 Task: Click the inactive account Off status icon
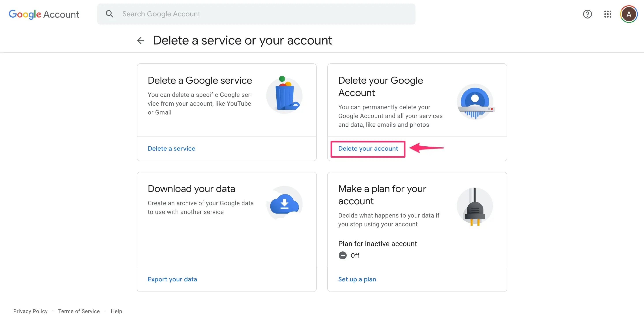point(343,255)
